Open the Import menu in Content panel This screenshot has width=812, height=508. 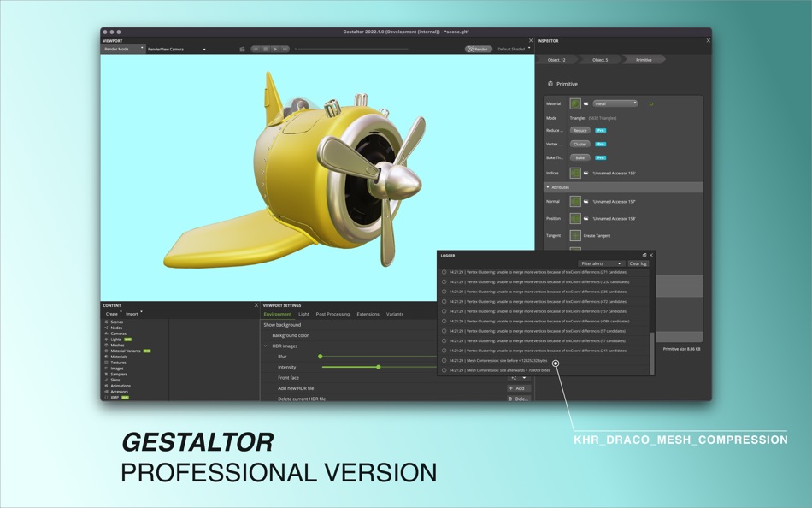[x=133, y=314]
